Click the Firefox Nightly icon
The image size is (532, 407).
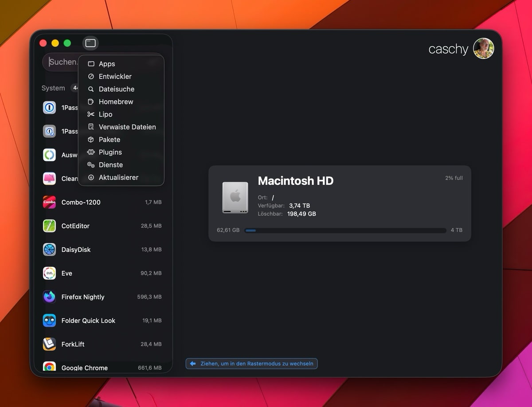pyautogui.click(x=49, y=297)
